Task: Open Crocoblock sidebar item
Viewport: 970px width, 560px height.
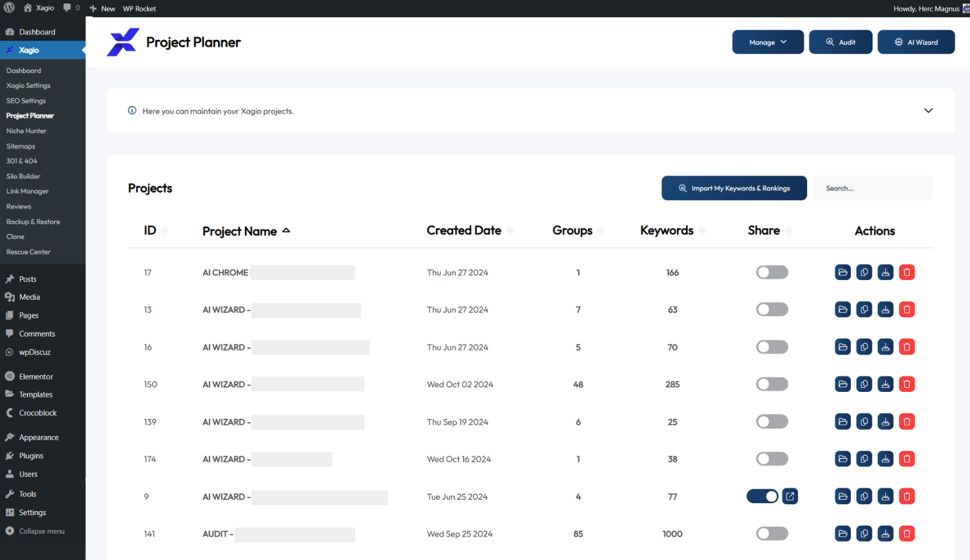Action: tap(38, 413)
